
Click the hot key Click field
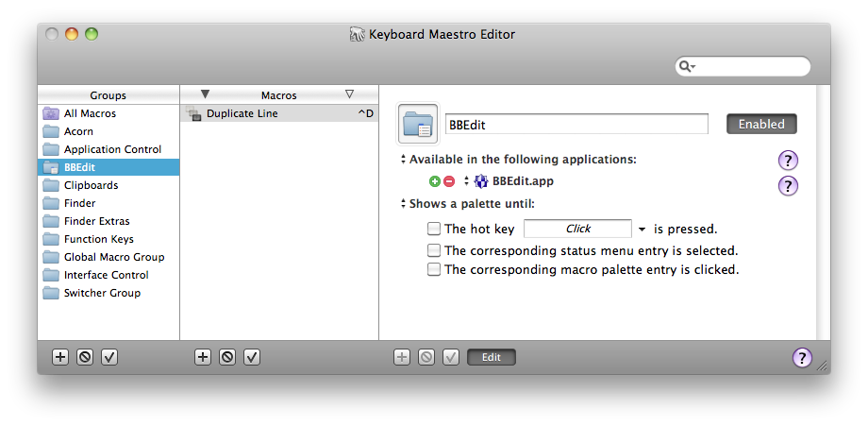click(x=577, y=229)
